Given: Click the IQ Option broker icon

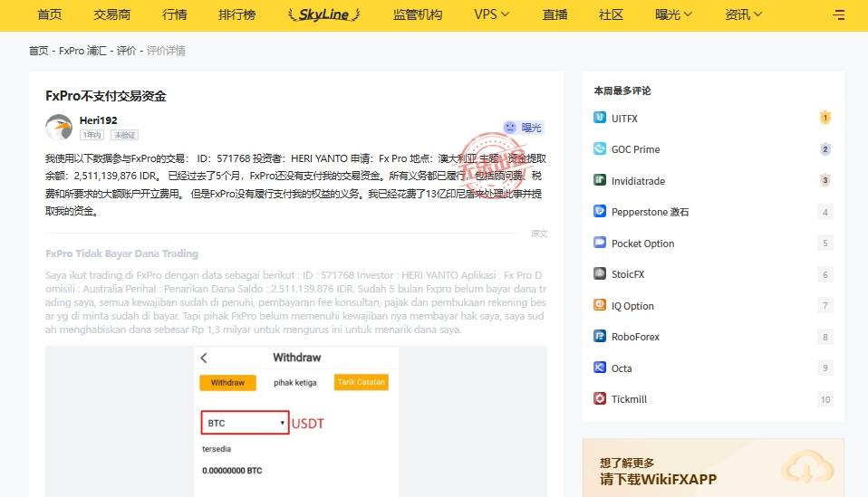Looking at the screenshot, I should click(x=600, y=304).
